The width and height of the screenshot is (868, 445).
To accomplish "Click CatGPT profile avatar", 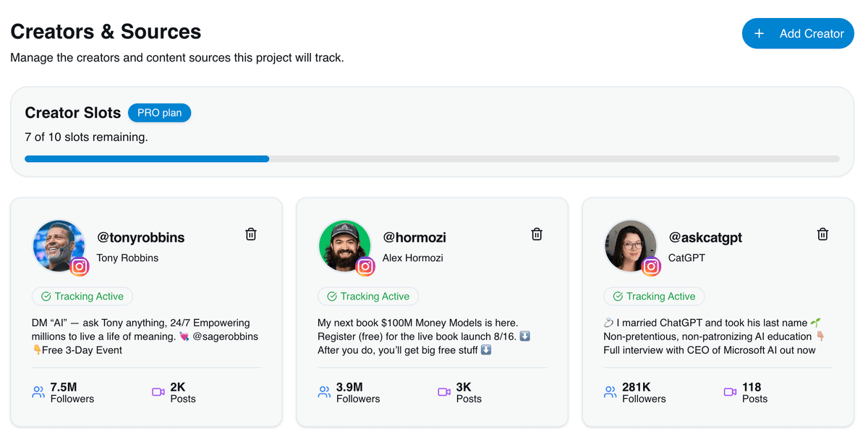I will tap(630, 246).
